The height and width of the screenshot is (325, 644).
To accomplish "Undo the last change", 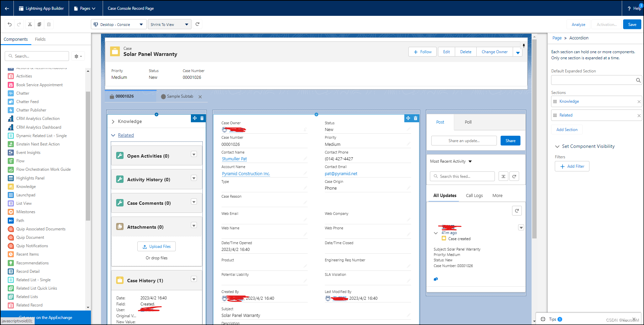I will (x=10, y=24).
